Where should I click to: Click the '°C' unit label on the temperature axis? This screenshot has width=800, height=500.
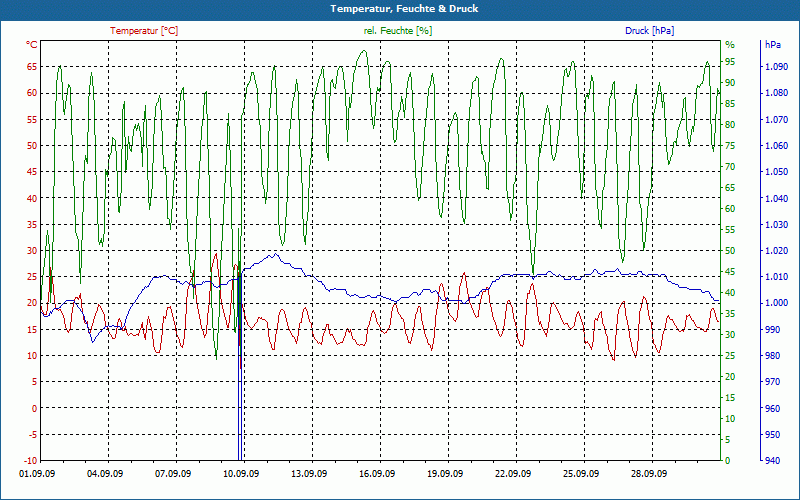[x=32, y=44]
